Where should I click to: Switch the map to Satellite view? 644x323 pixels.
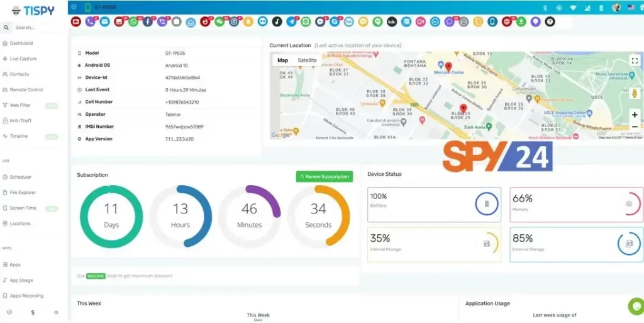coord(307,60)
